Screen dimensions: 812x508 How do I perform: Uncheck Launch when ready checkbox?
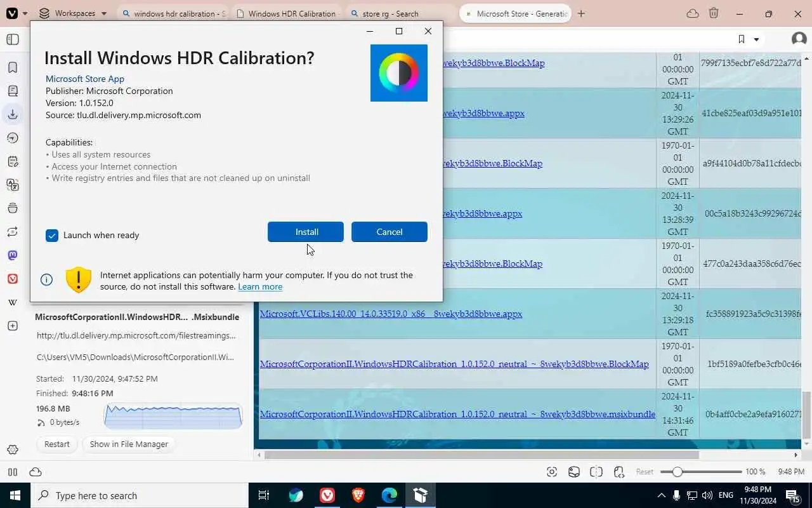coord(52,236)
